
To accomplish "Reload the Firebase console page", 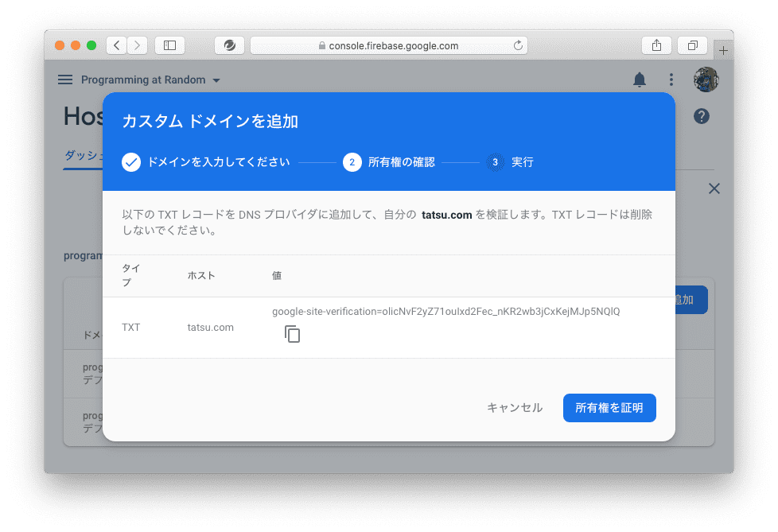I will click(x=518, y=45).
